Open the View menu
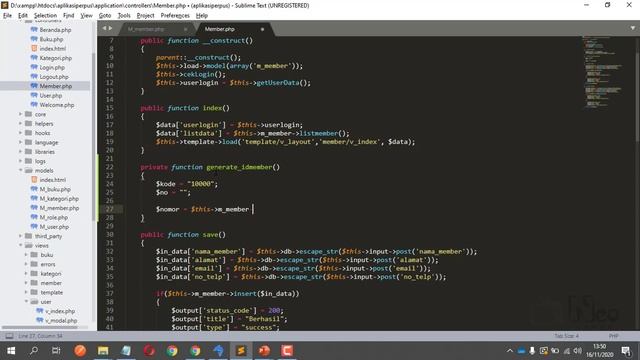The image size is (640, 360). click(x=87, y=16)
